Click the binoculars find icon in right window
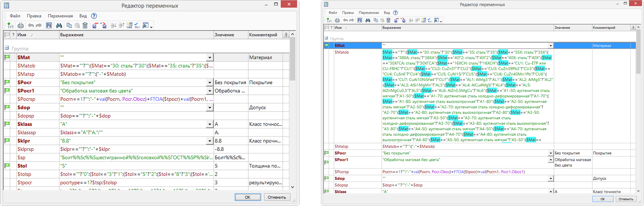 (x=368, y=20)
